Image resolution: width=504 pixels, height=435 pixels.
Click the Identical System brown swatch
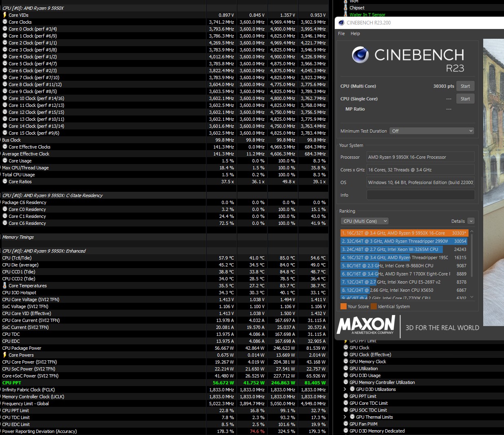374,306
